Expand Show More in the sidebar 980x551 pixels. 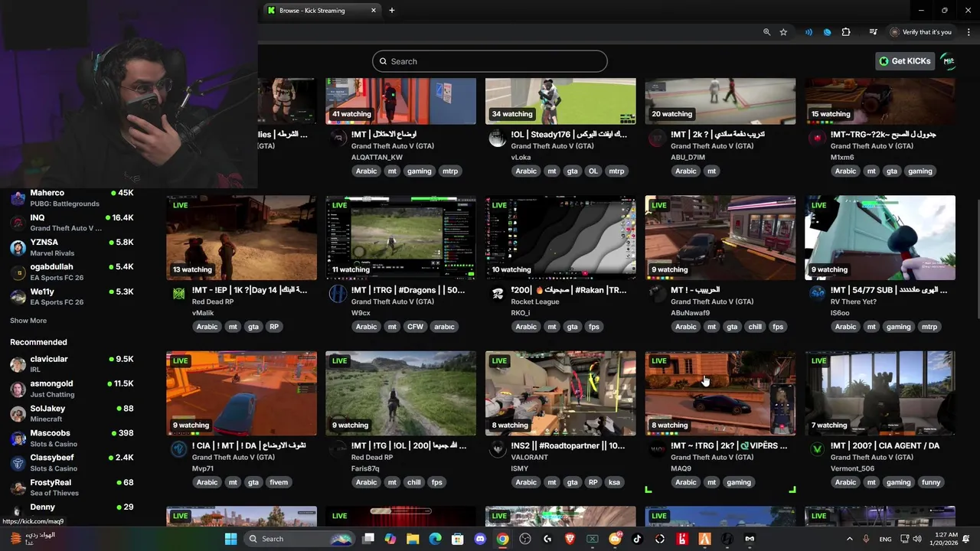tap(28, 321)
